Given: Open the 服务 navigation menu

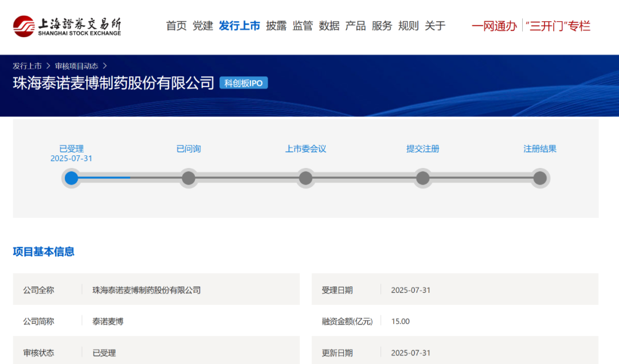Looking at the screenshot, I should pyautogui.click(x=382, y=26).
